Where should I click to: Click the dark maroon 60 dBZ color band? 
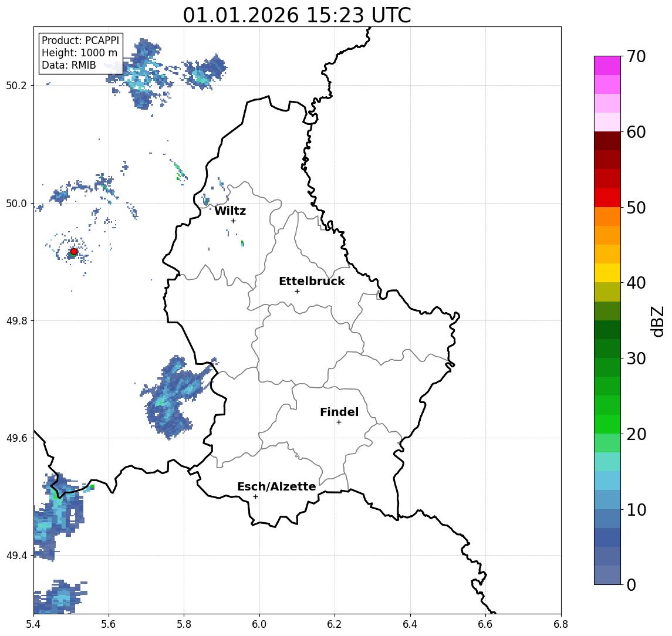click(607, 141)
